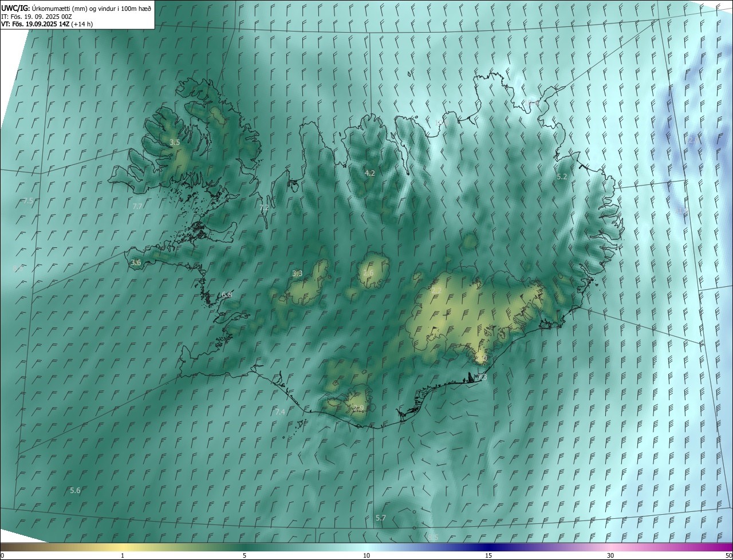Click the 3.5 value on the Westfjords
The image size is (733, 560).
[x=175, y=142]
